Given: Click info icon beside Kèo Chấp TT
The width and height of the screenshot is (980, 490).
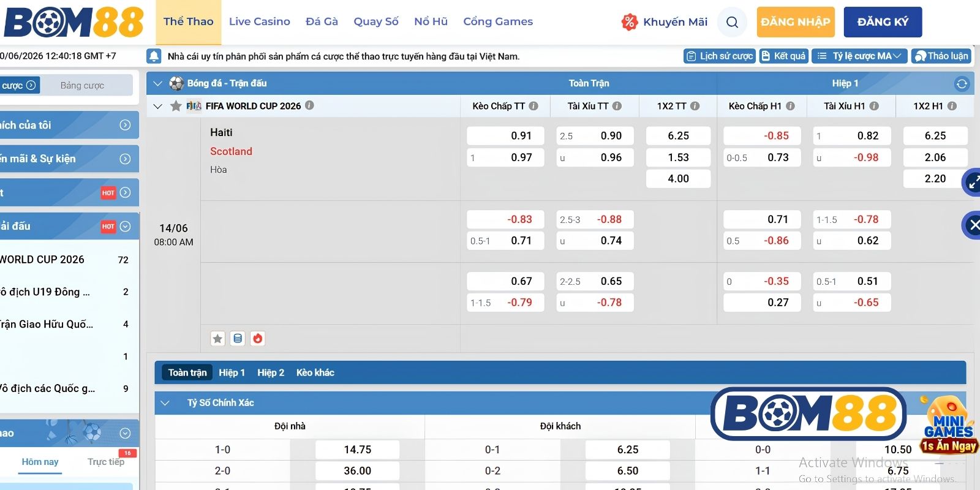Looking at the screenshot, I should click(533, 106).
